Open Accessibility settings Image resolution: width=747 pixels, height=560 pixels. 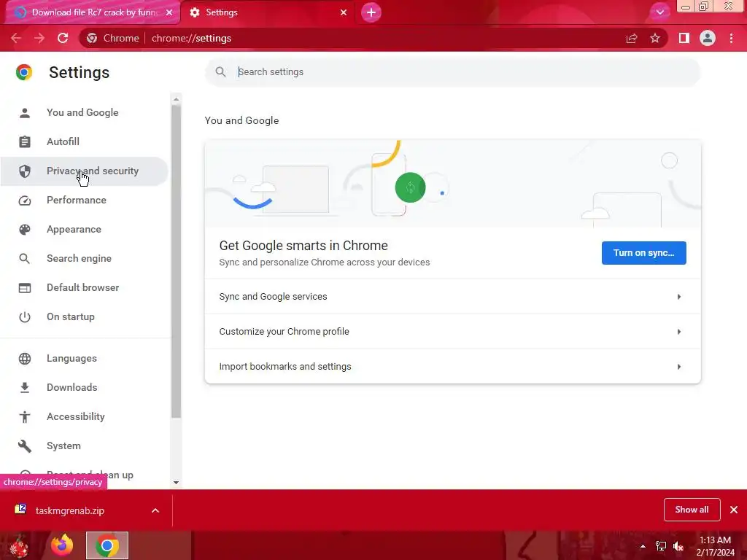[x=84, y=416]
